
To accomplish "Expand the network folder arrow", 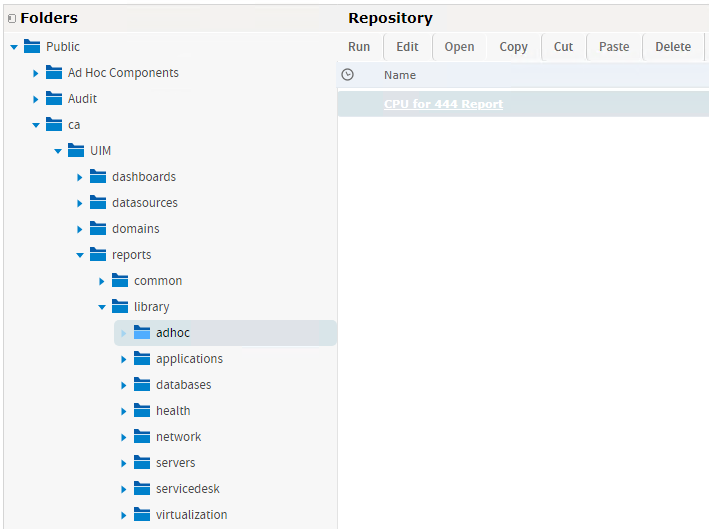I will click(124, 437).
